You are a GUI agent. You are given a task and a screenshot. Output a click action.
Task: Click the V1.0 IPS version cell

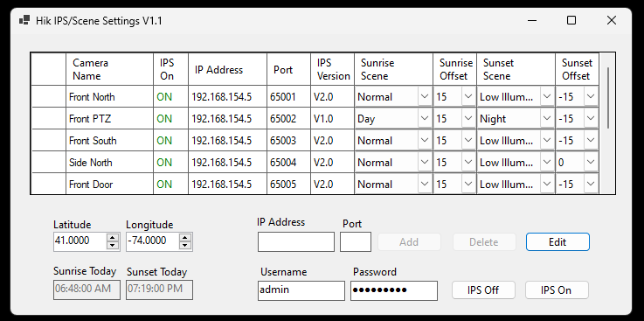(x=332, y=119)
